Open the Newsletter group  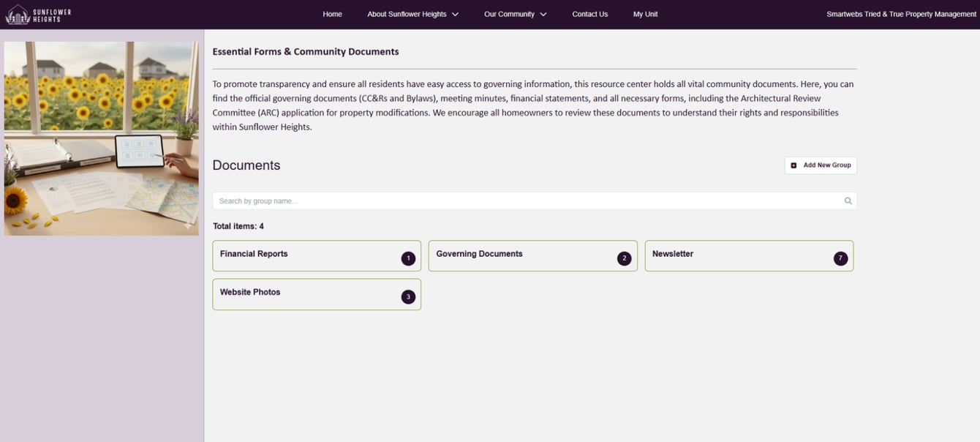[x=749, y=256]
